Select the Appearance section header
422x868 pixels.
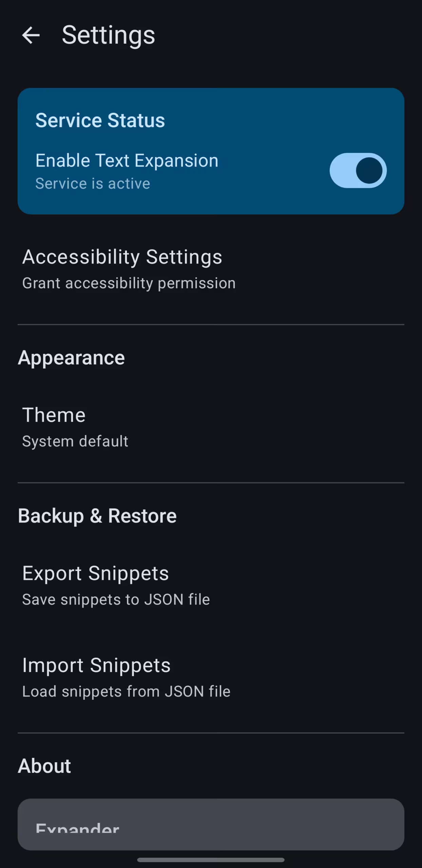pyautogui.click(x=71, y=358)
